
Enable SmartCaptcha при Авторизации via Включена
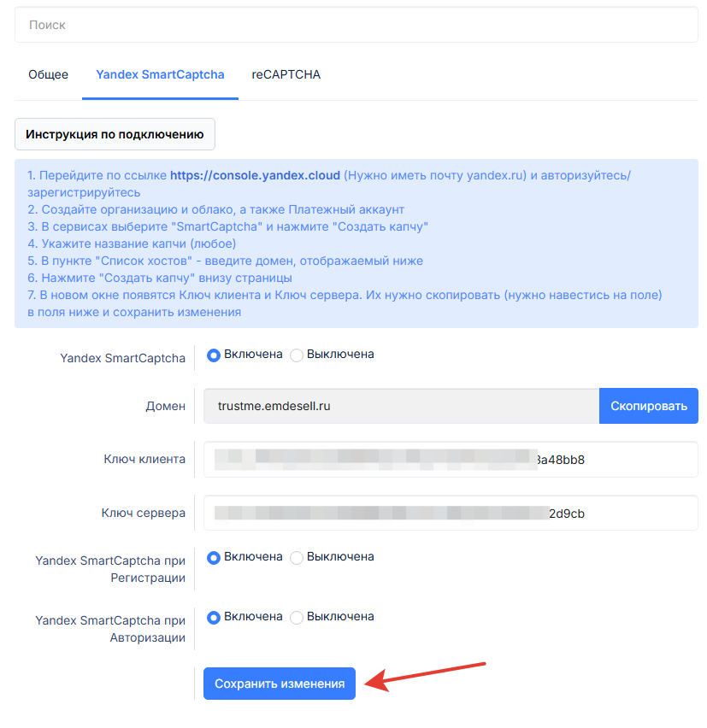[x=215, y=617]
